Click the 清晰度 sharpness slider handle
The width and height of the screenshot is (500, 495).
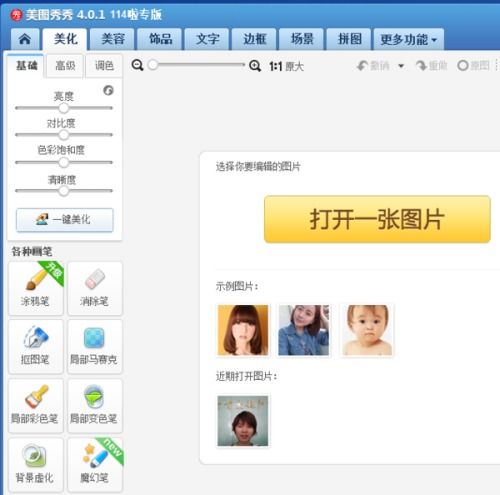coord(64,191)
